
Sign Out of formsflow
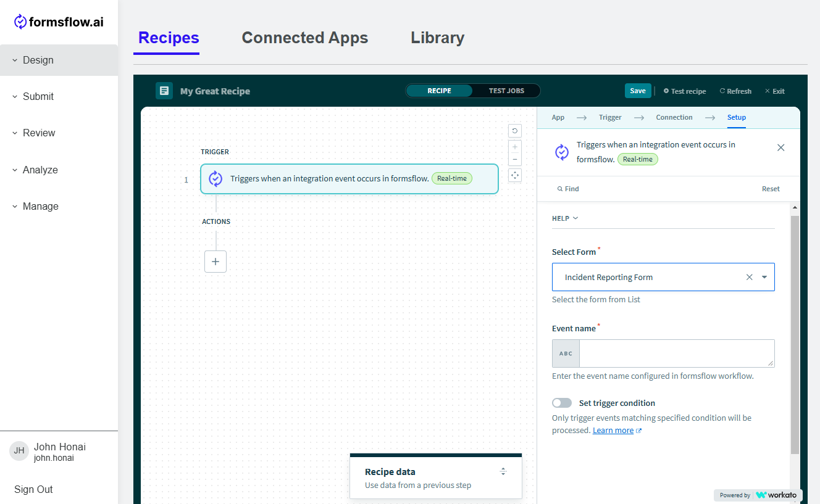[x=33, y=489]
